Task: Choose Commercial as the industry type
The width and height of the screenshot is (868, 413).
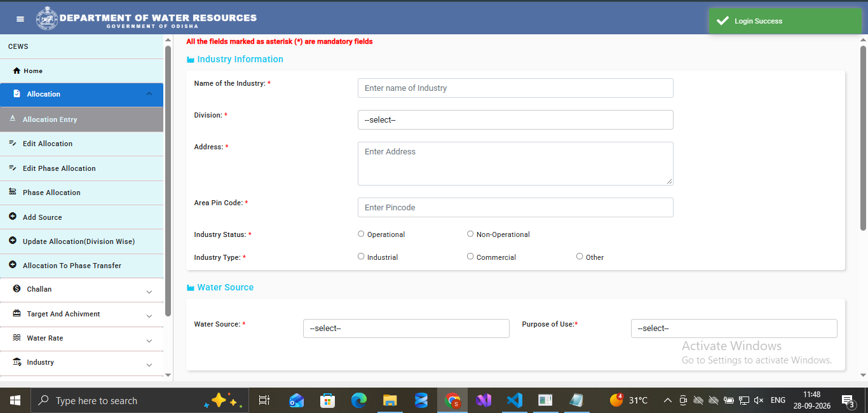Action: click(470, 257)
